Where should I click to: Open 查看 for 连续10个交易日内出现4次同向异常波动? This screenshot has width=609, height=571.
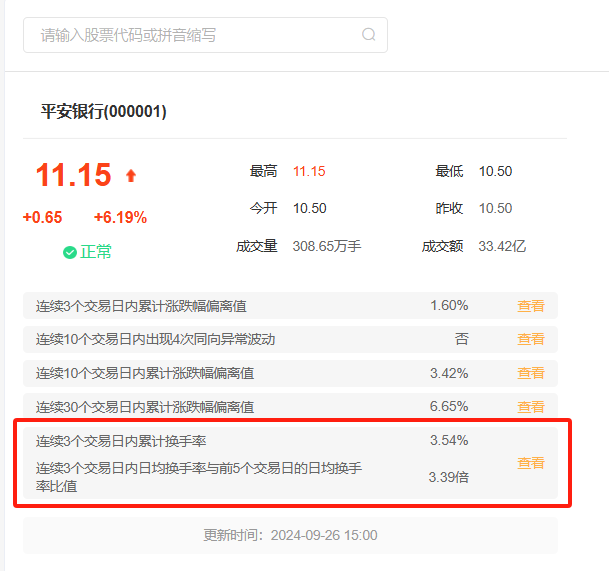(x=531, y=339)
